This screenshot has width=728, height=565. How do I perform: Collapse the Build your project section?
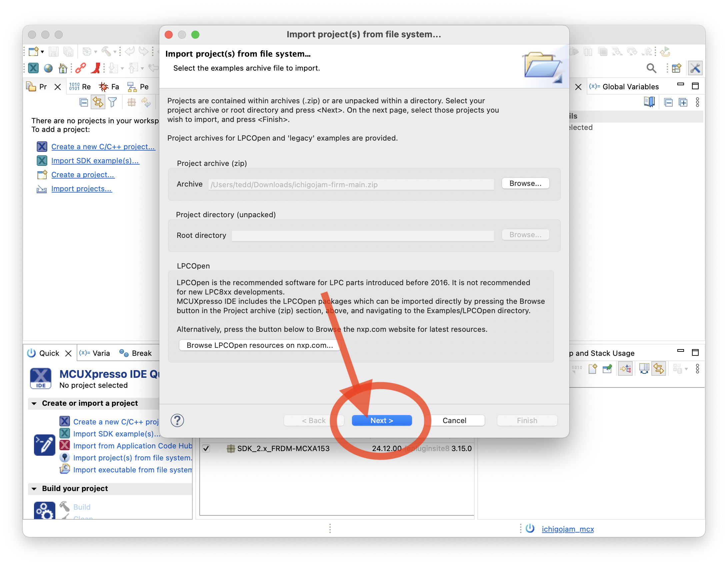[x=34, y=489]
